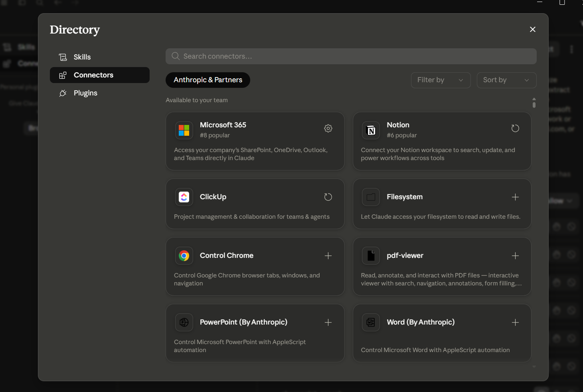Add Control Chrome connector with plus icon
Viewport: 583px width, 392px height.
(x=328, y=255)
